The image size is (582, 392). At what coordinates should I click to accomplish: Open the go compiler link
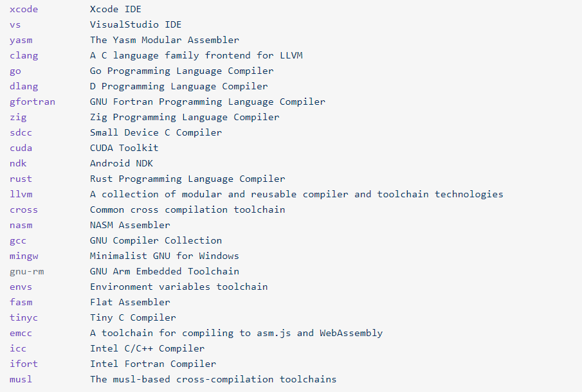coord(15,71)
